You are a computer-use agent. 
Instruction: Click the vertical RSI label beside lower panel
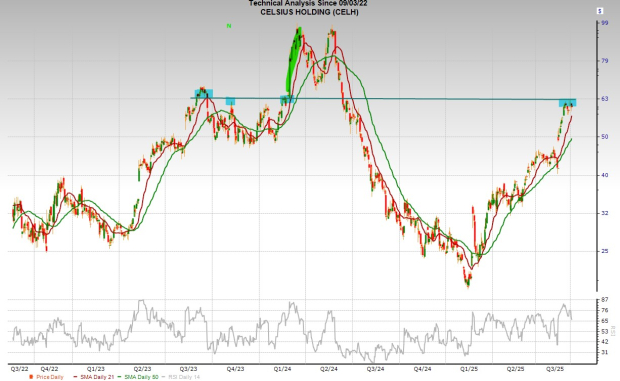click(x=613, y=331)
